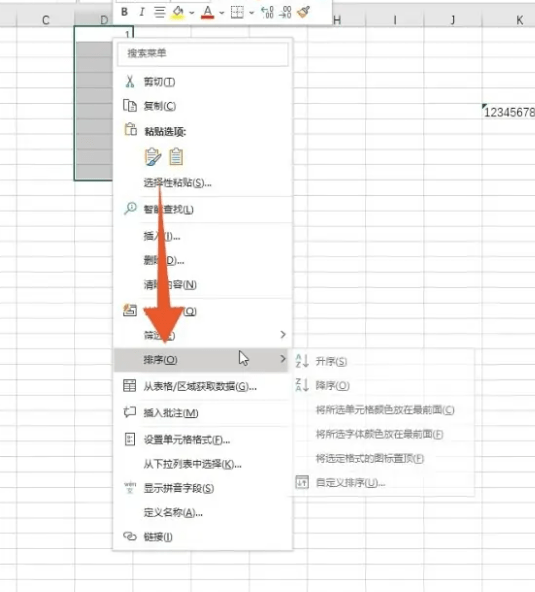Toggle bold in the mini toolbar
The width and height of the screenshot is (535, 592).
point(124,12)
